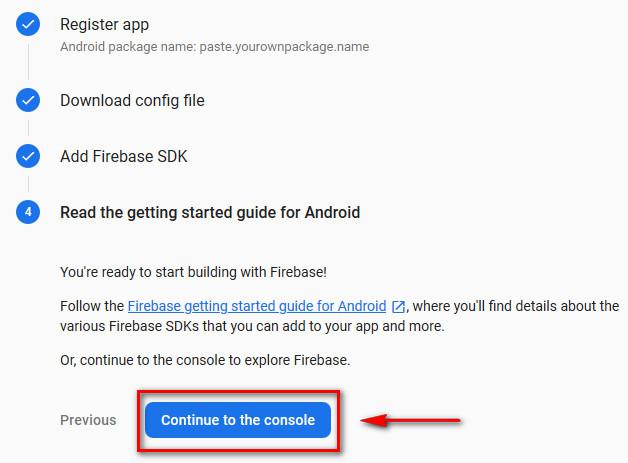Viewport: 628px width, 463px height.
Task: Open the Firebase getting started guide link
Action: coord(257,306)
